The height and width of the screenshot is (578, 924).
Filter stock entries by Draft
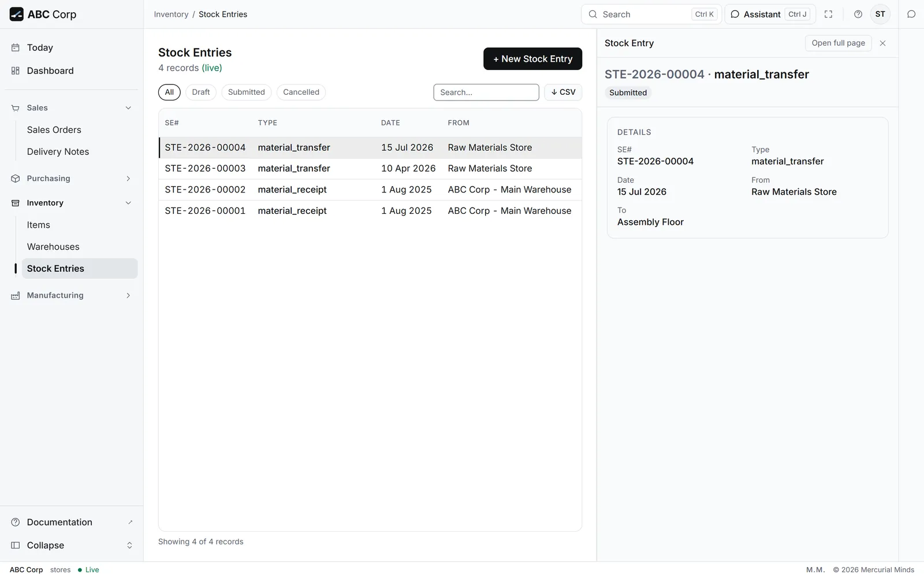(201, 92)
